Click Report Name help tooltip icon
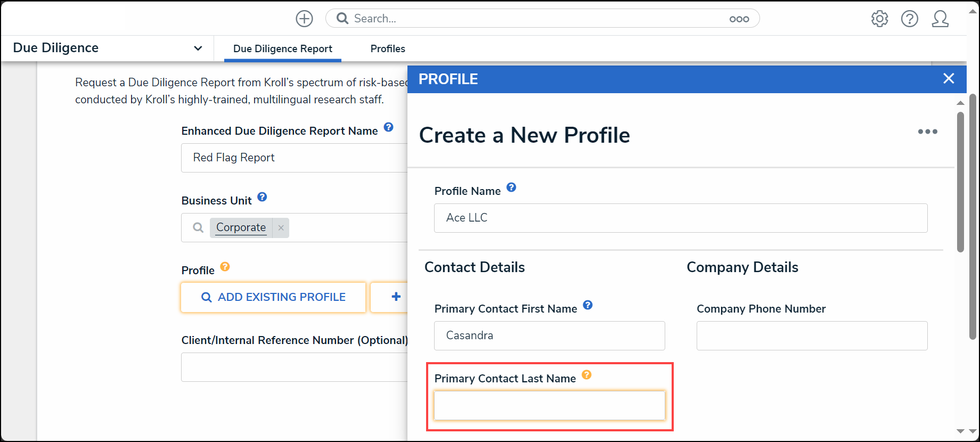Image resolution: width=980 pixels, height=442 pixels. tap(389, 127)
